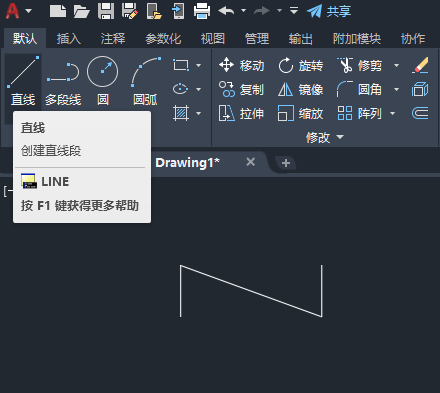This screenshot has width=440, height=393.
Task: Click the 圆角 fillet tool
Action: click(359, 89)
